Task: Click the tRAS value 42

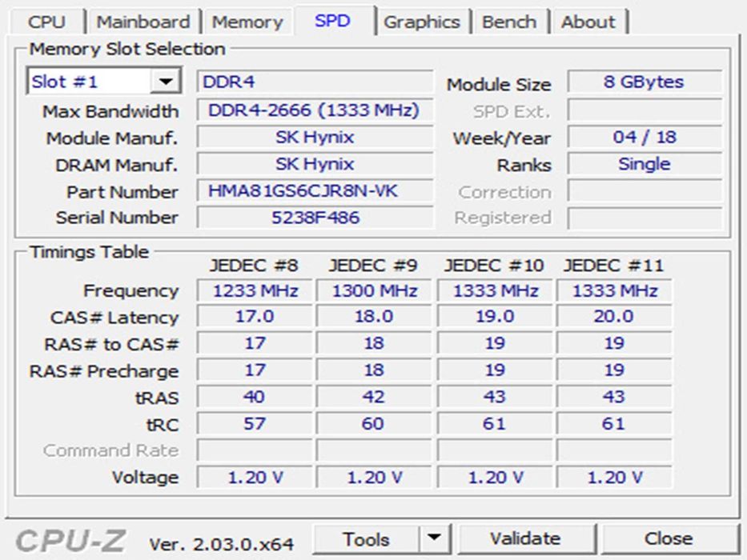Action: click(x=374, y=397)
